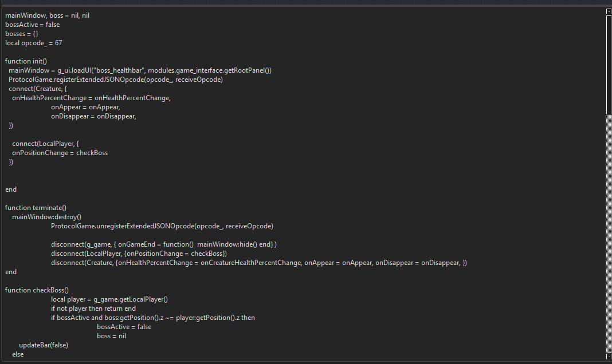Click the vertical scrollbar thumb
This screenshot has width=612, height=364.
[609, 64]
